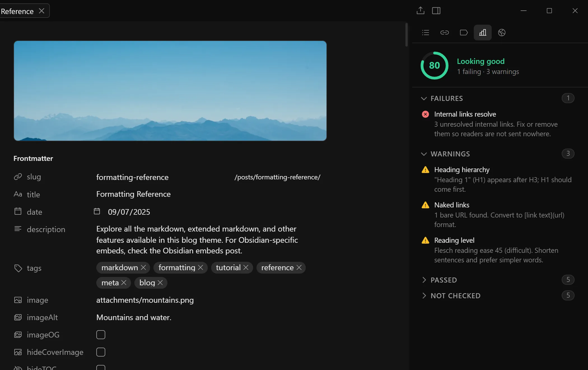Remove the blog tag
588x370 pixels.
pos(160,283)
